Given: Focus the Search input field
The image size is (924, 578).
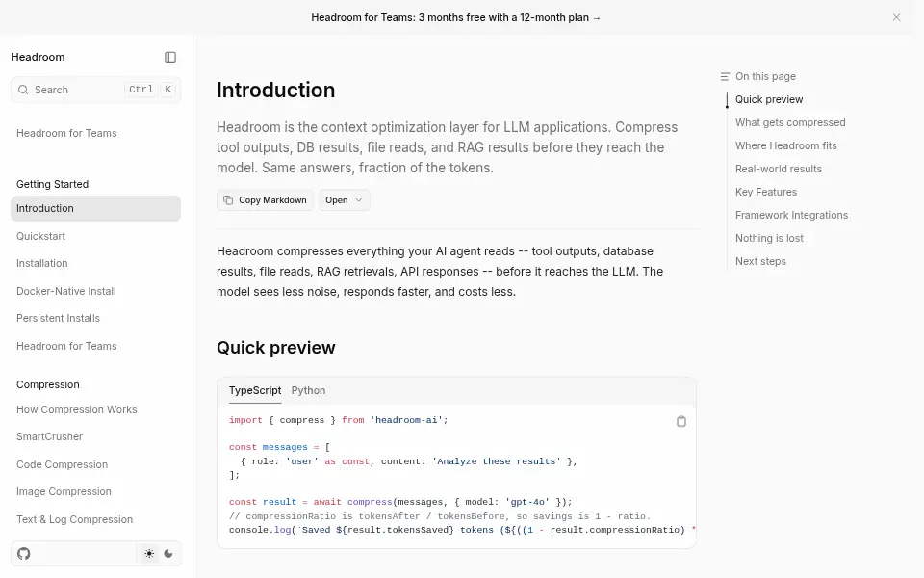Looking at the screenshot, I should point(95,90).
